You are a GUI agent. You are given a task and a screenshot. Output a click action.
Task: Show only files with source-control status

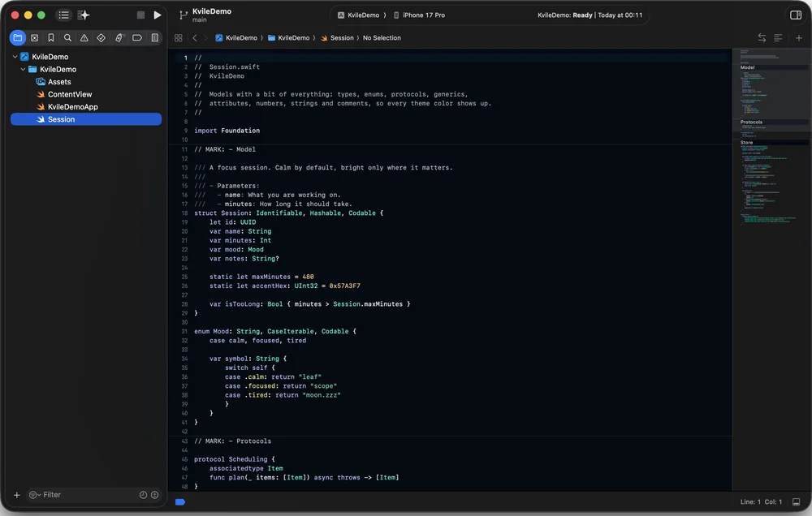coord(154,495)
